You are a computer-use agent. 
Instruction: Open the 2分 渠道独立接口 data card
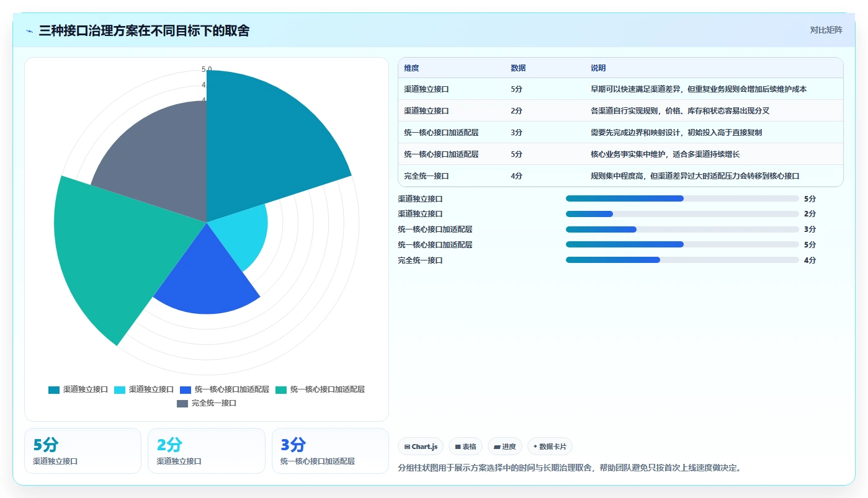pyautogui.click(x=207, y=451)
